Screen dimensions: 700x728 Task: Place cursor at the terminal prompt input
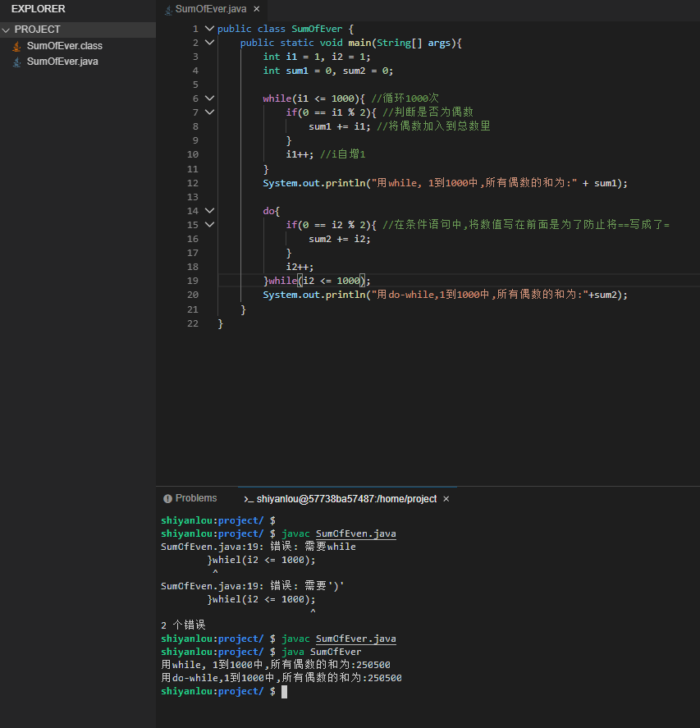pos(284,692)
